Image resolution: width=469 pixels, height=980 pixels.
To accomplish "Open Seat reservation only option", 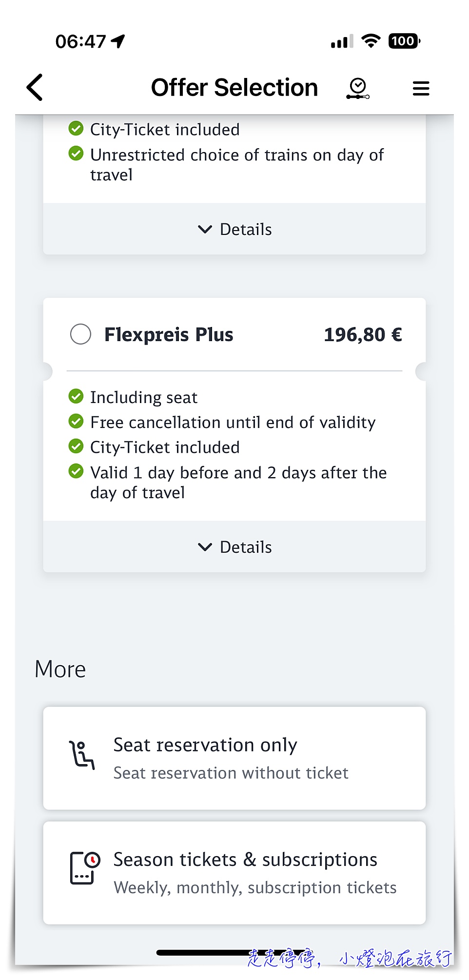I will [234, 758].
